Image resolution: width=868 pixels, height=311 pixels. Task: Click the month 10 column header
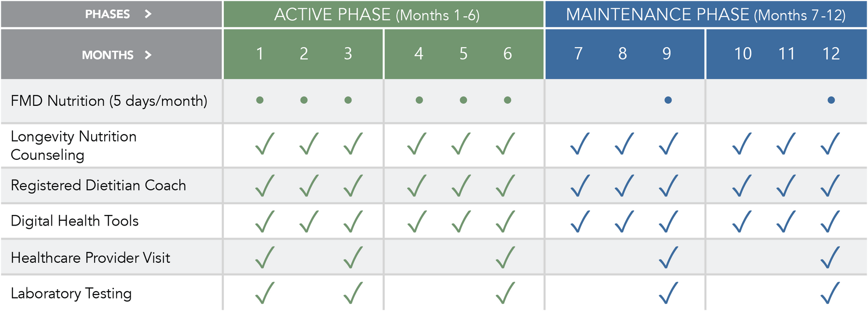click(743, 54)
